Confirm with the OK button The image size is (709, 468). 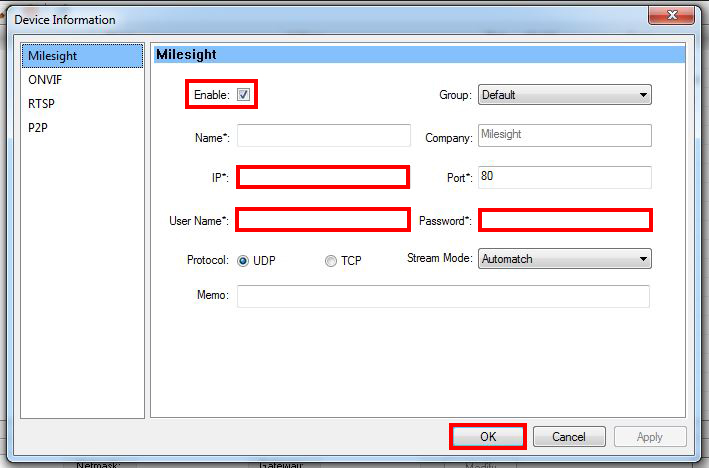pyautogui.click(x=488, y=437)
